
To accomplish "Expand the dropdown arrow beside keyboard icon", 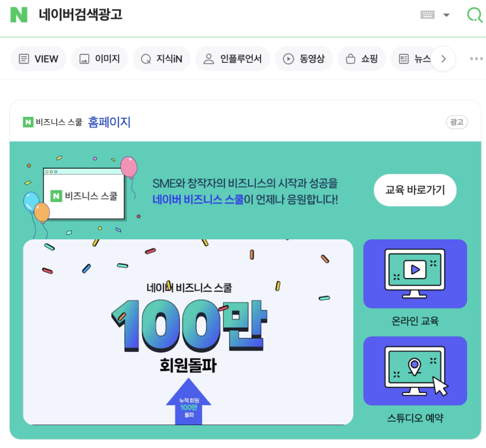I will click(x=446, y=15).
